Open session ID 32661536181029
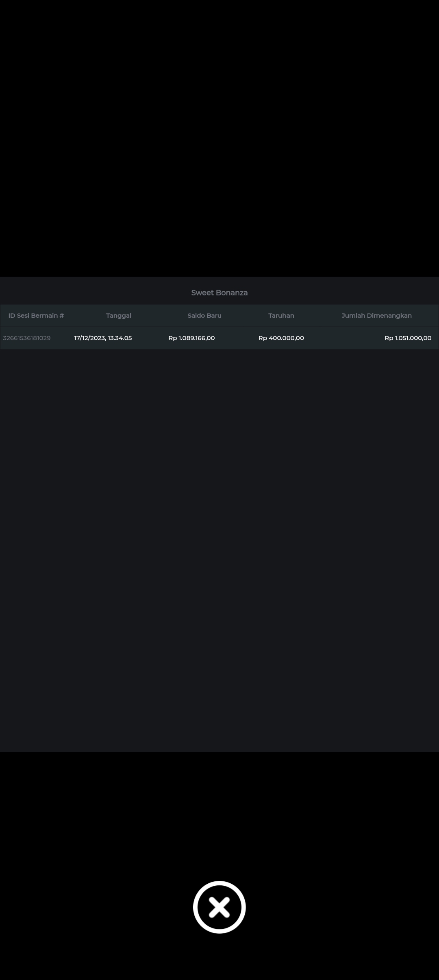 pos(27,338)
